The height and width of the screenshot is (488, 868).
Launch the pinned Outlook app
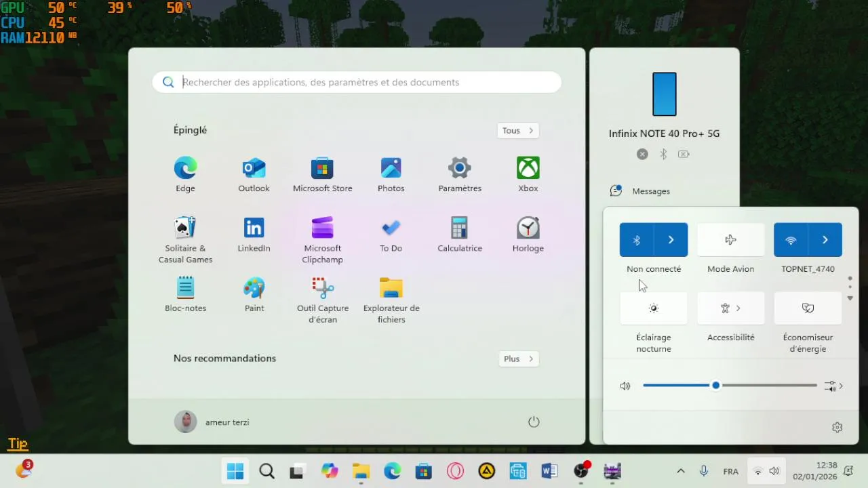pos(254,175)
